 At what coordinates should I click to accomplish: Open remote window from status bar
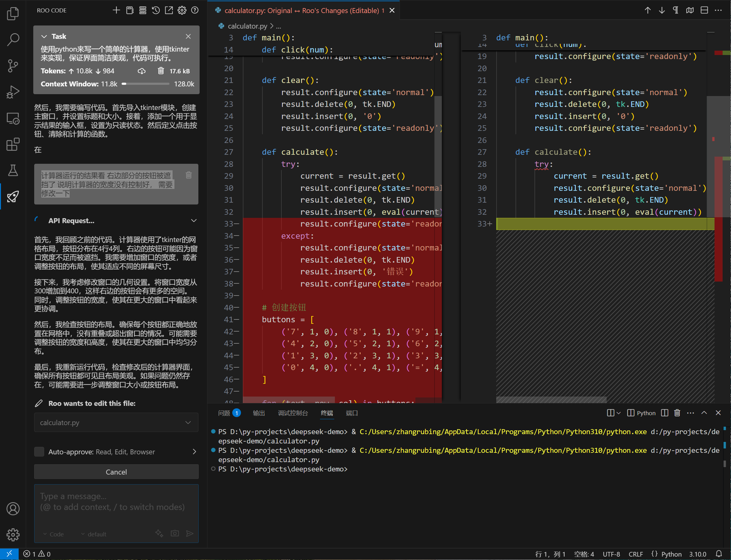[9, 554]
